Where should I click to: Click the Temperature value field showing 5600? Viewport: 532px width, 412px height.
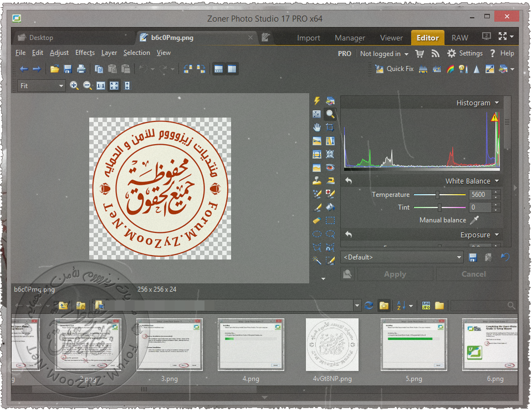(480, 195)
